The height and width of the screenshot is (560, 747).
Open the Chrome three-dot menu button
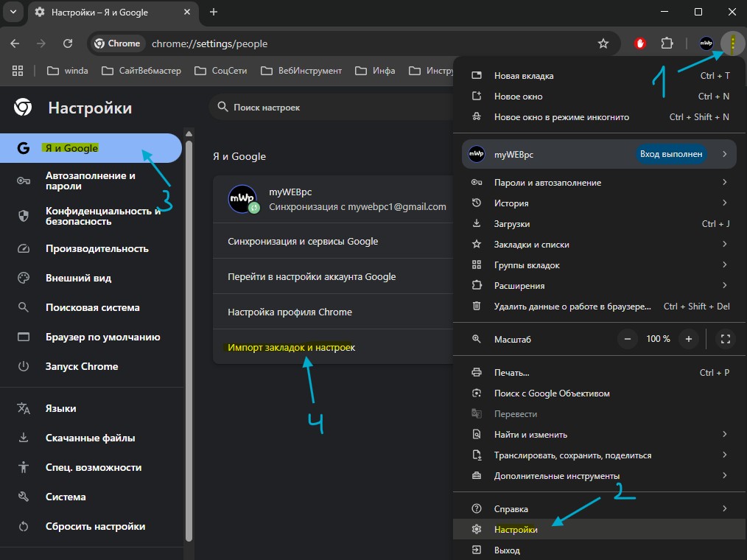pyautogui.click(x=732, y=43)
